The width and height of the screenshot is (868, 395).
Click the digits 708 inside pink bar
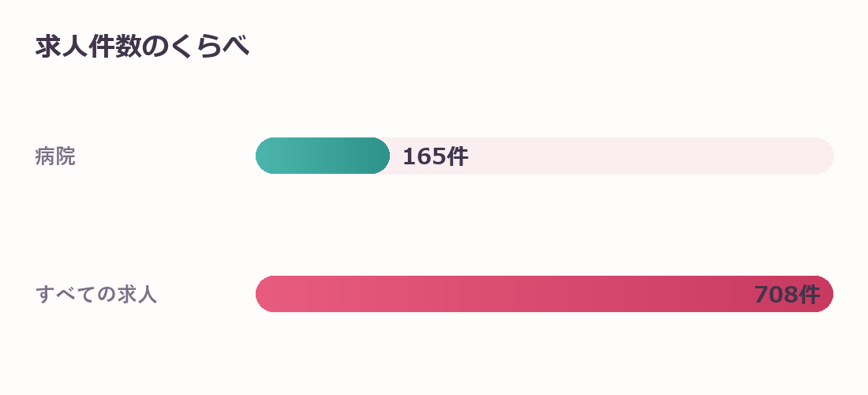[x=776, y=295]
